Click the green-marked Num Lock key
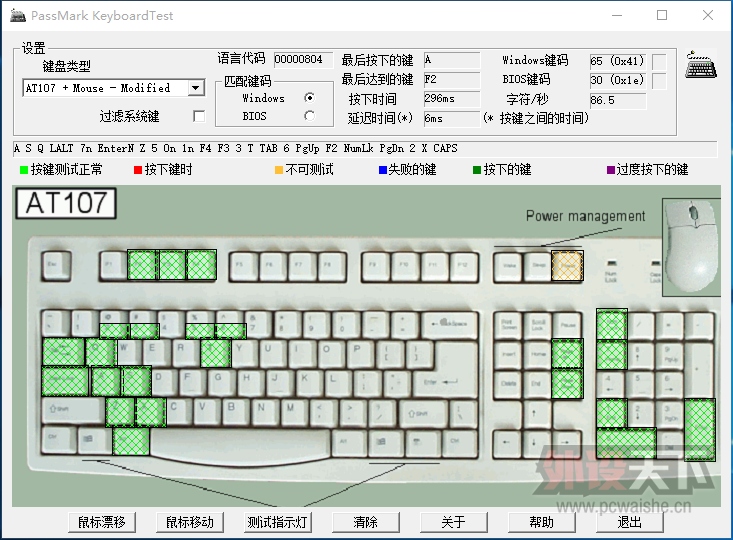Viewport: 733px width, 540px height. (x=611, y=324)
